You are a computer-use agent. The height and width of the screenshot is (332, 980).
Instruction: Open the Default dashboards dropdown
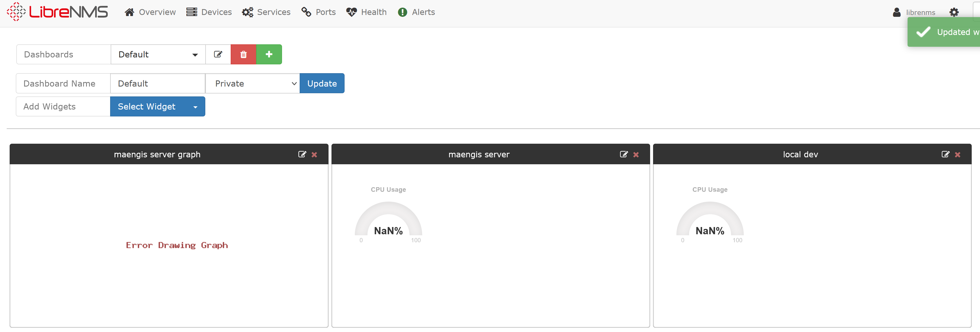tap(158, 54)
